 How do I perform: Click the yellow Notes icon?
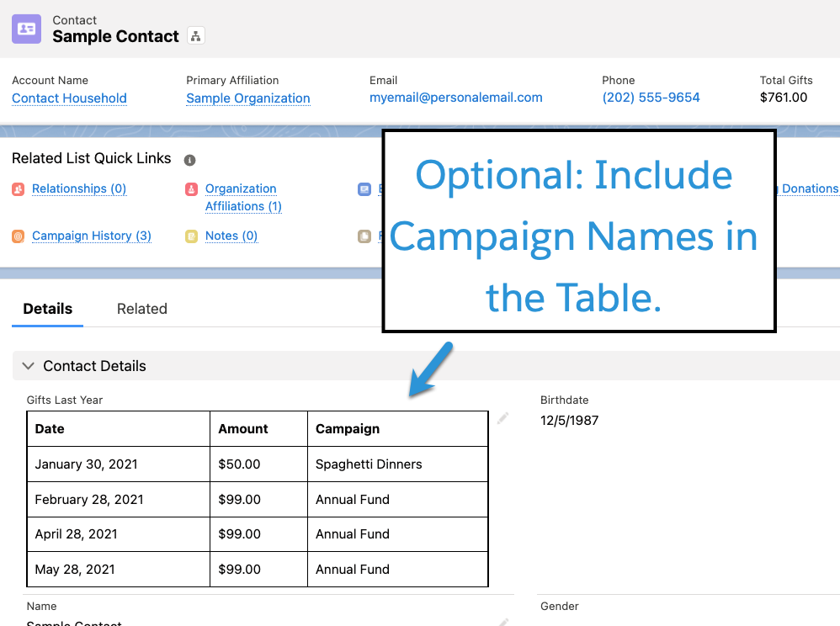point(191,236)
